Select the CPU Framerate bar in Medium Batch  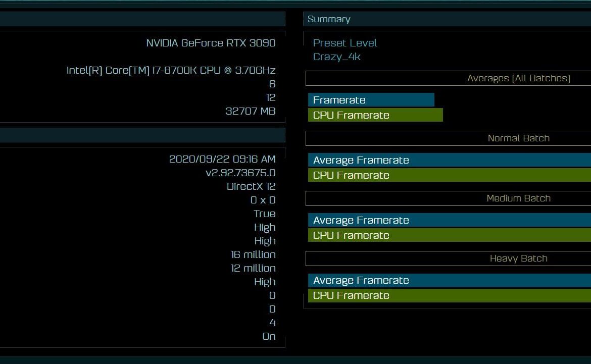pyautogui.click(x=351, y=235)
